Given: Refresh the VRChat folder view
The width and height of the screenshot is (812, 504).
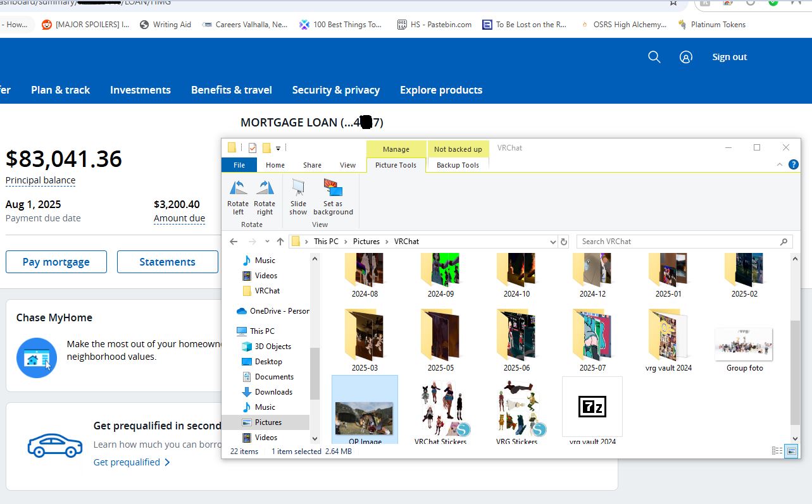Looking at the screenshot, I should click(x=564, y=242).
